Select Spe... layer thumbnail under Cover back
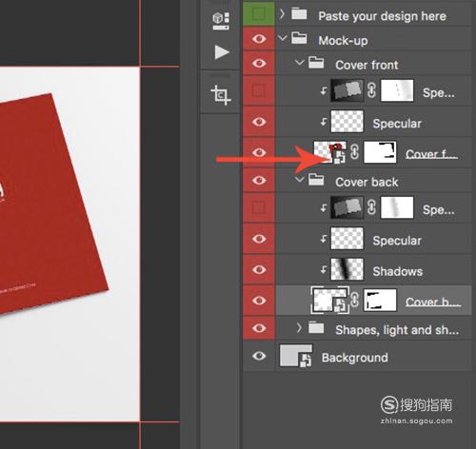Image resolution: width=476 pixels, height=449 pixels. [347, 207]
